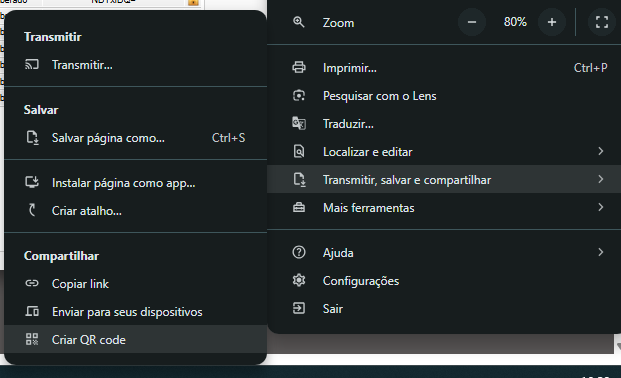This screenshot has height=378, width=621.
Task: Click the question mark icon beside Ajuda
Action: click(299, 252)
